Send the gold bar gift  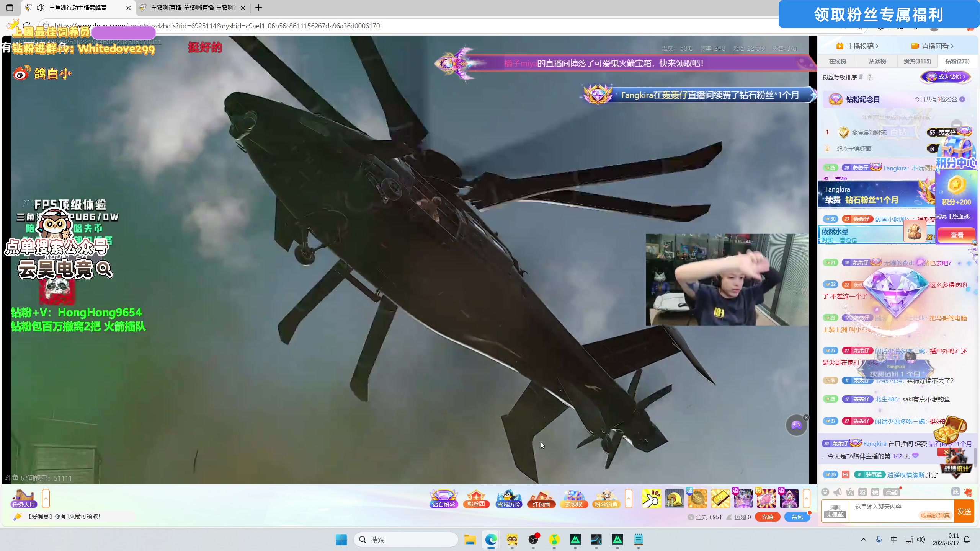tap(720, 499)
